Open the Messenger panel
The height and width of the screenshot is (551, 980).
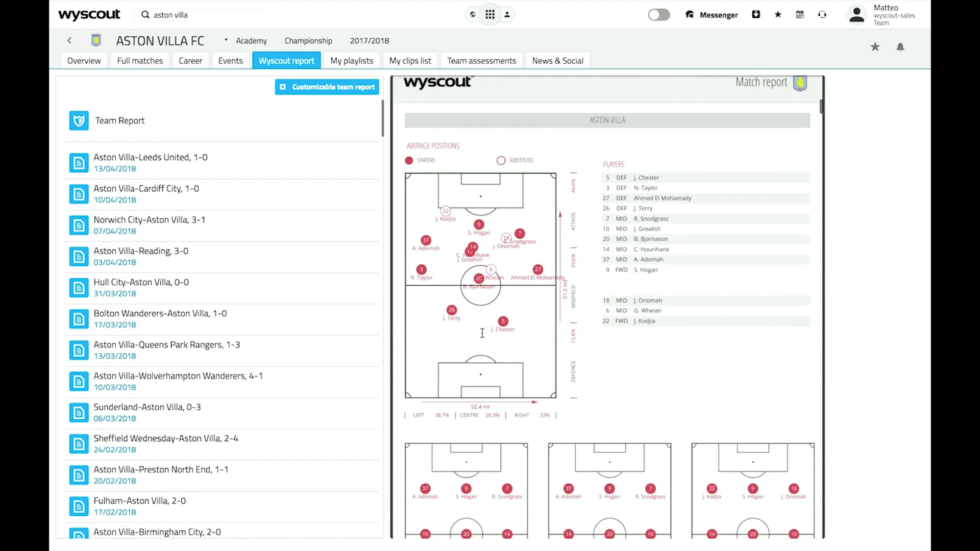tap(712, 15)
